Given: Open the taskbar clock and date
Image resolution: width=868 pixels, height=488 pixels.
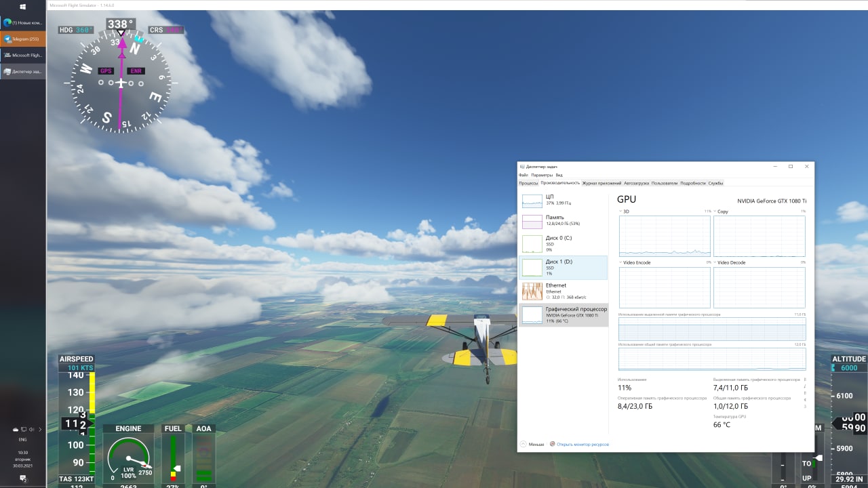Looking at the screenshot, I should 23,459.
